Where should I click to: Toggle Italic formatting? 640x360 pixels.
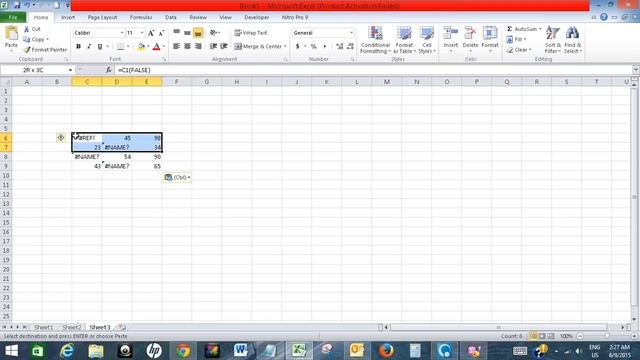point(89,47)
